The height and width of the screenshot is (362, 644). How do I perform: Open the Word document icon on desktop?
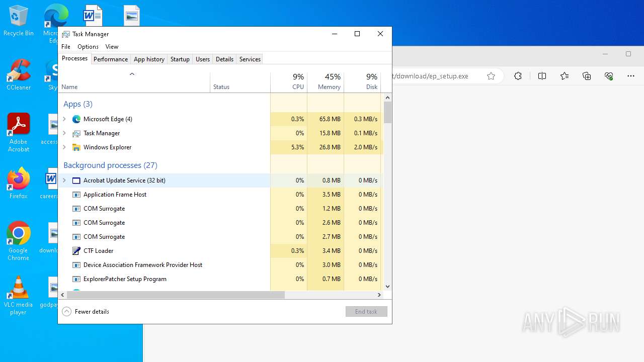(93, 16)
